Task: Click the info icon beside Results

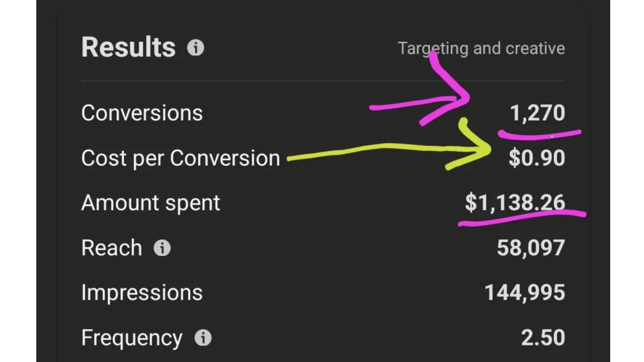Action: coord(195,48)
